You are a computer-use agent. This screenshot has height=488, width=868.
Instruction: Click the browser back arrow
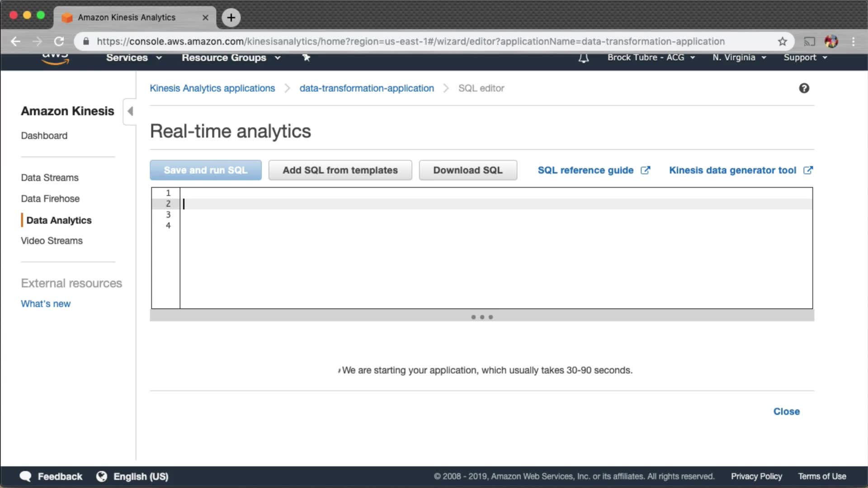pos(16,42)
